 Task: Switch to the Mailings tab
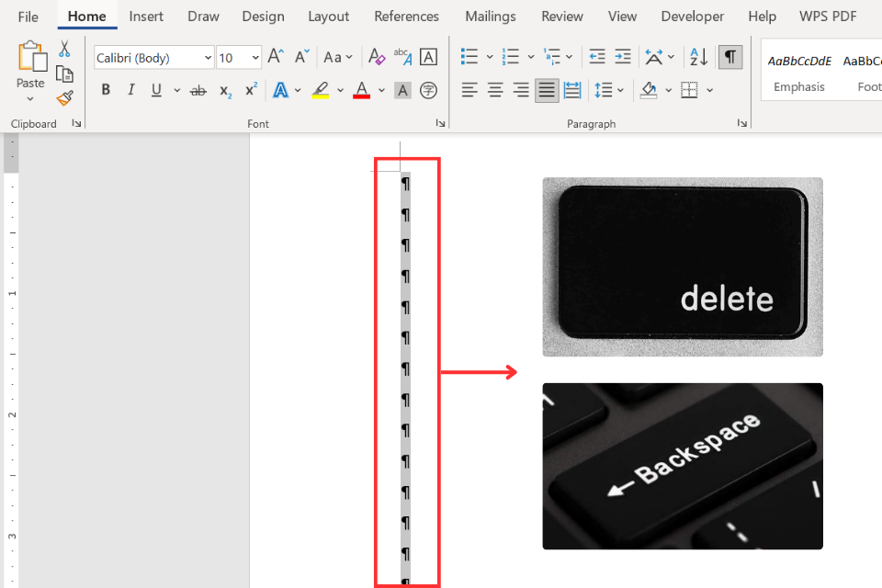coord(491,17)
